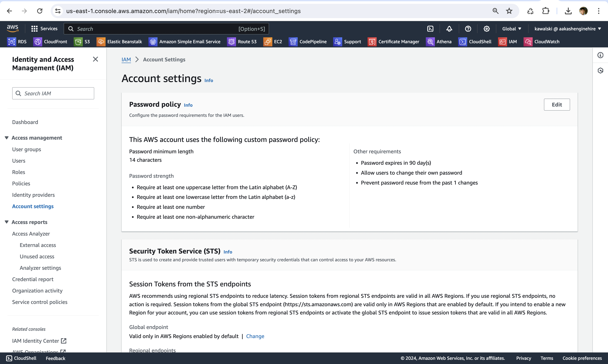Open CloudShell icon in top navigation bar
Image resolution: width=608 pixels, height=364 pixels.
tap(430, 29)
